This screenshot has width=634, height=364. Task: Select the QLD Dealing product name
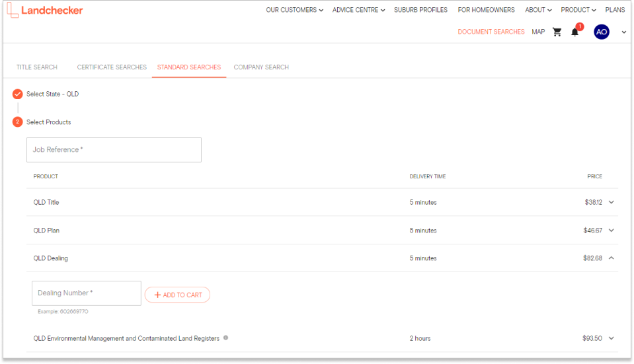(50, 258)
